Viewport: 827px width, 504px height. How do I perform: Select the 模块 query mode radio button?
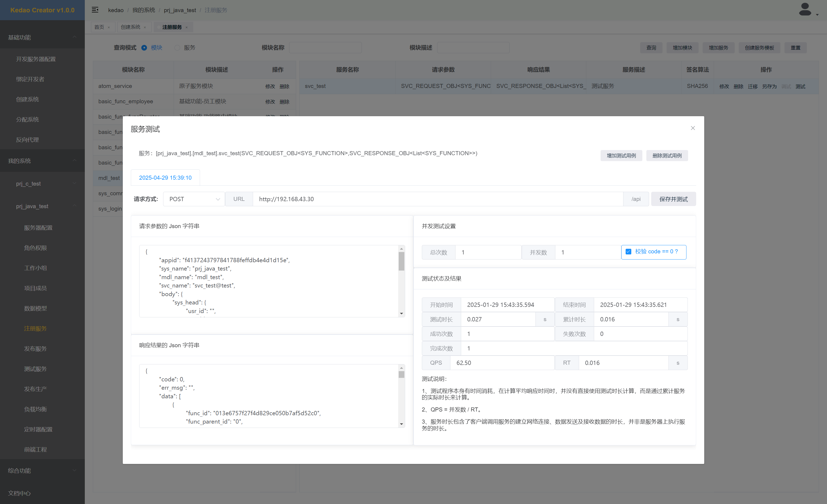[x=144, y=48]
